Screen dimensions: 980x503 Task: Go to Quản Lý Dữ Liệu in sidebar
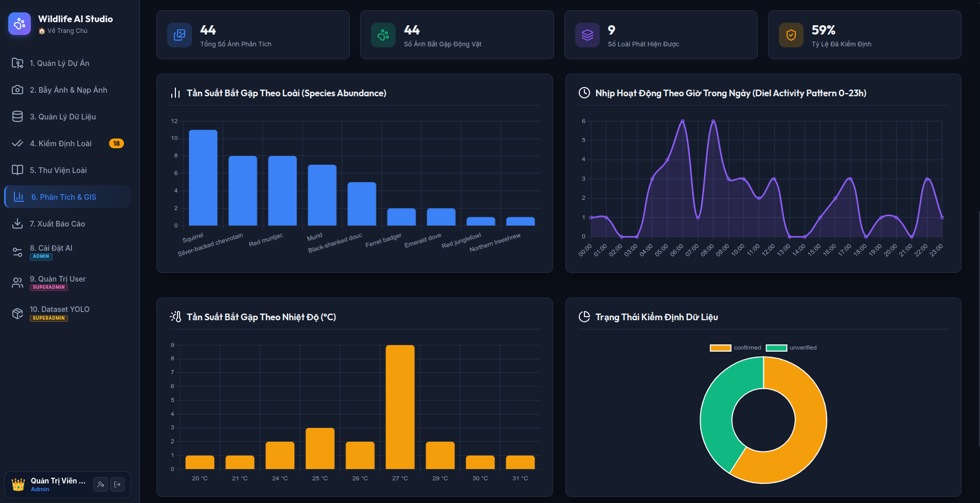68,116
